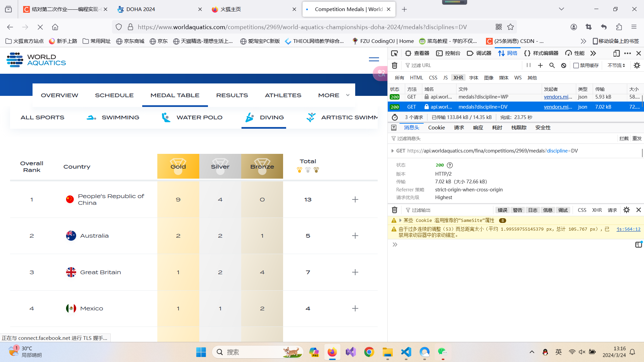
Task: Expand the GET request URL details
Action: point(392,151)
